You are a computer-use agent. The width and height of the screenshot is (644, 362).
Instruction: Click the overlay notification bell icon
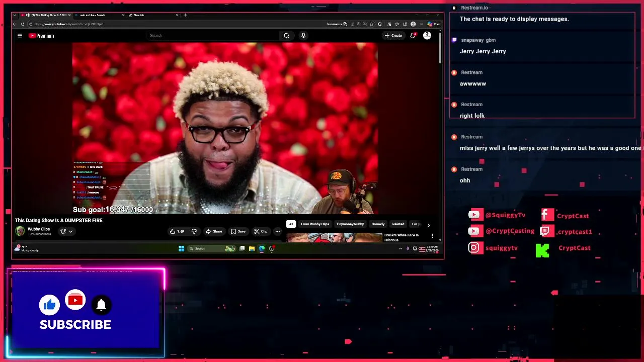coord(101,305)
